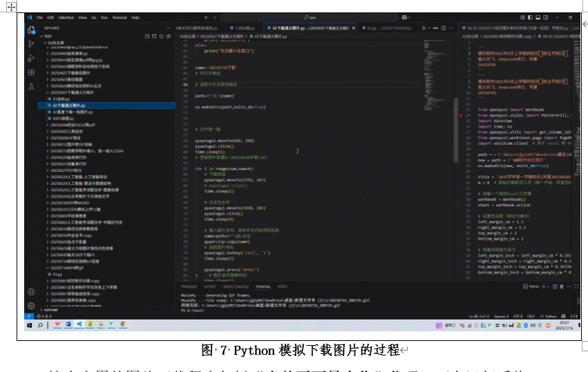Open the editor More Actions ellipsis
Viewport: 588px width, 372px height.
tap(451, 28)
